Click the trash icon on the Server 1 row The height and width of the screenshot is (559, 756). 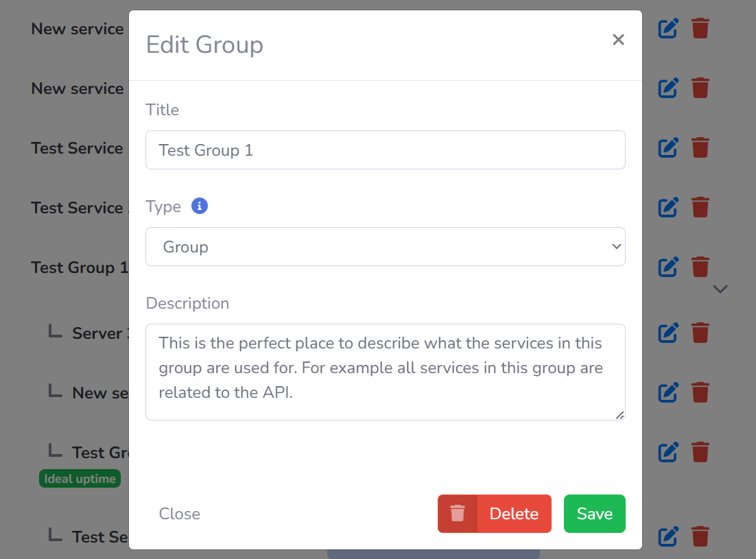pyautogui.click(x=700, y=333)
